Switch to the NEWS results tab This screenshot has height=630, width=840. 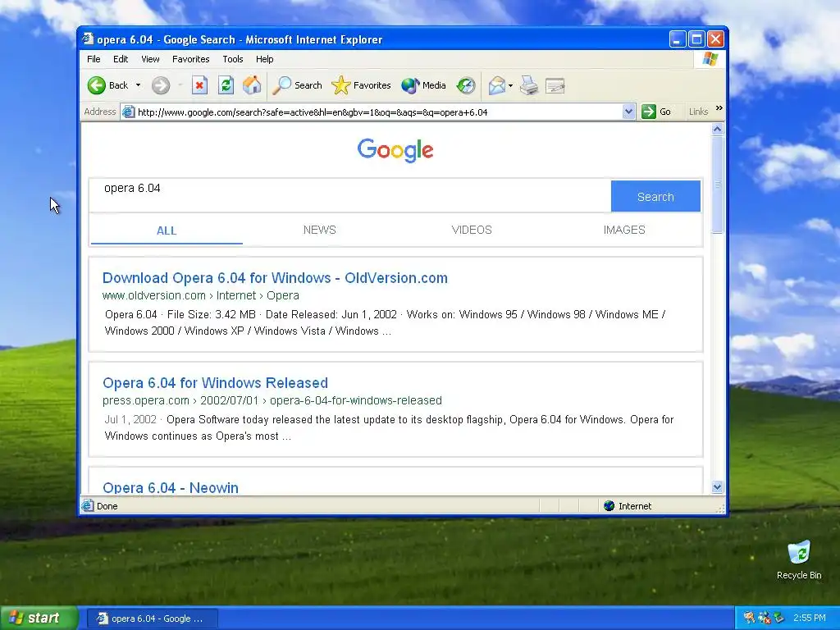tap(319, 230)
